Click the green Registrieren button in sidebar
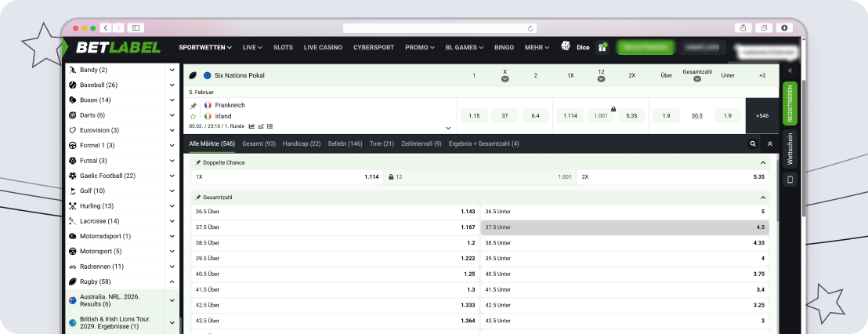 (790, 103)
